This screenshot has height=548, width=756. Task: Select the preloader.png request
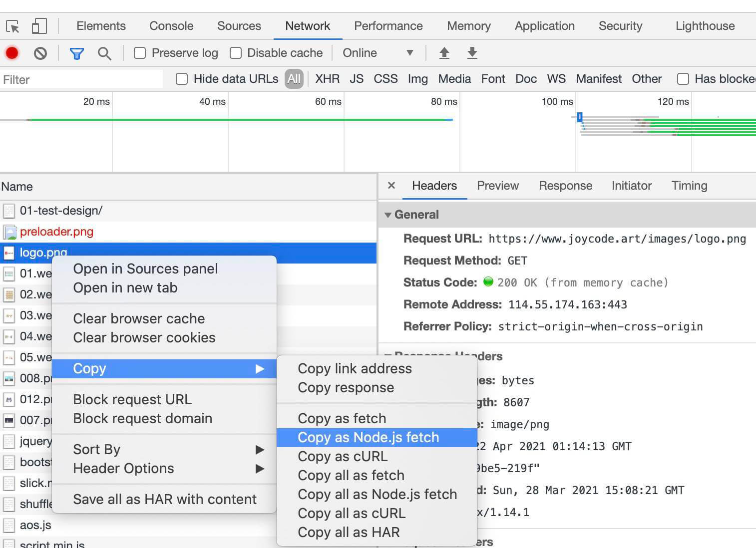[x=56, y=232]
